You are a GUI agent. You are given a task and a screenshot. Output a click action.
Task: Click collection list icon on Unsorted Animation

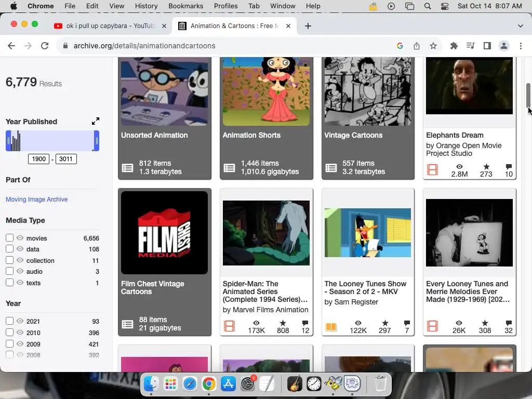[128, 168]
